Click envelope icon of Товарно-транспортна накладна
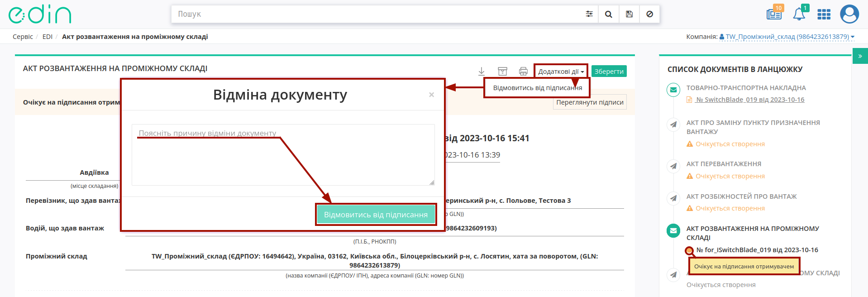Screen dimensions: 868x297 [673, 90]
